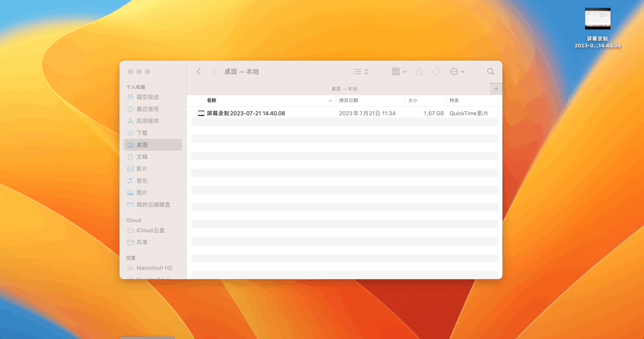Screen dimensions: 644x339
Task: Sort by 种类 column header
Action: (x=454, y=100)
